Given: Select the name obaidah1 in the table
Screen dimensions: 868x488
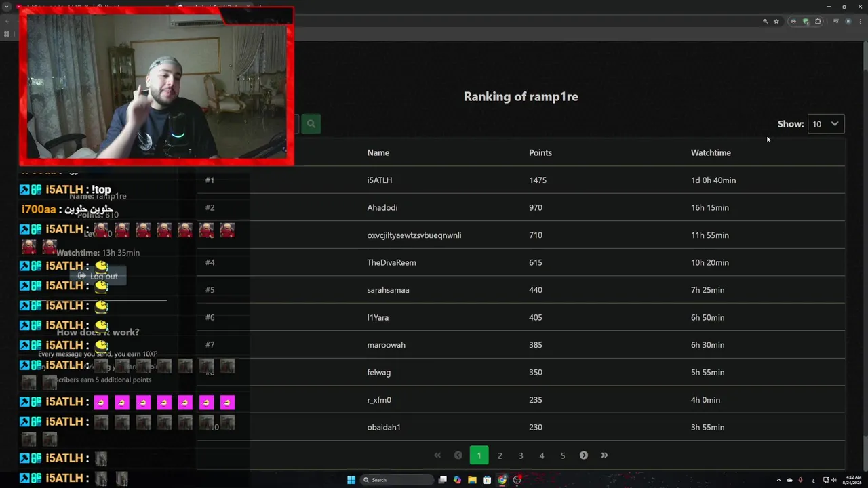Looking at the screenshot, I should [x=384, y=427].
